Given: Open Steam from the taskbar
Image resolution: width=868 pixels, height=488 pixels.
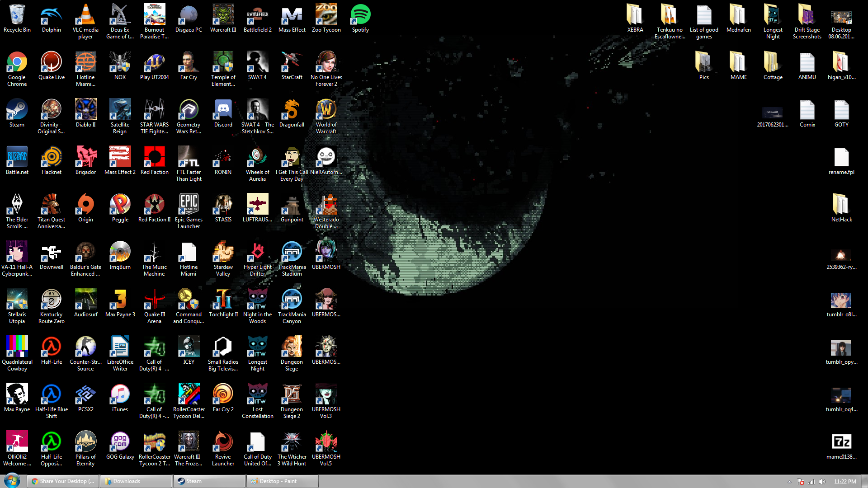Looking at the screenshot, I should pos(209,481).
